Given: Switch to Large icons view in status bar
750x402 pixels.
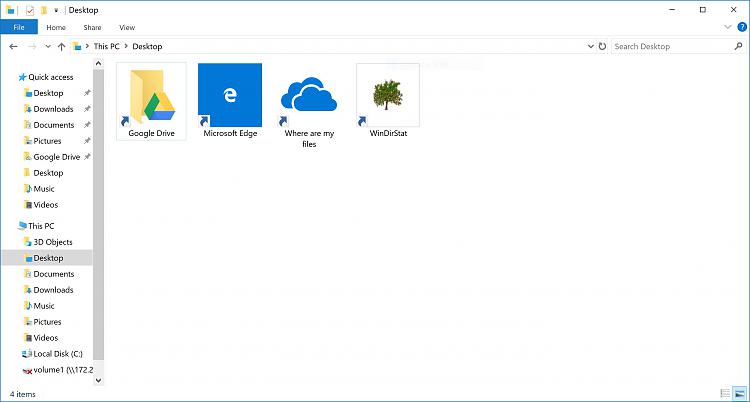Looking at the screenshot, I should point(739,393).
